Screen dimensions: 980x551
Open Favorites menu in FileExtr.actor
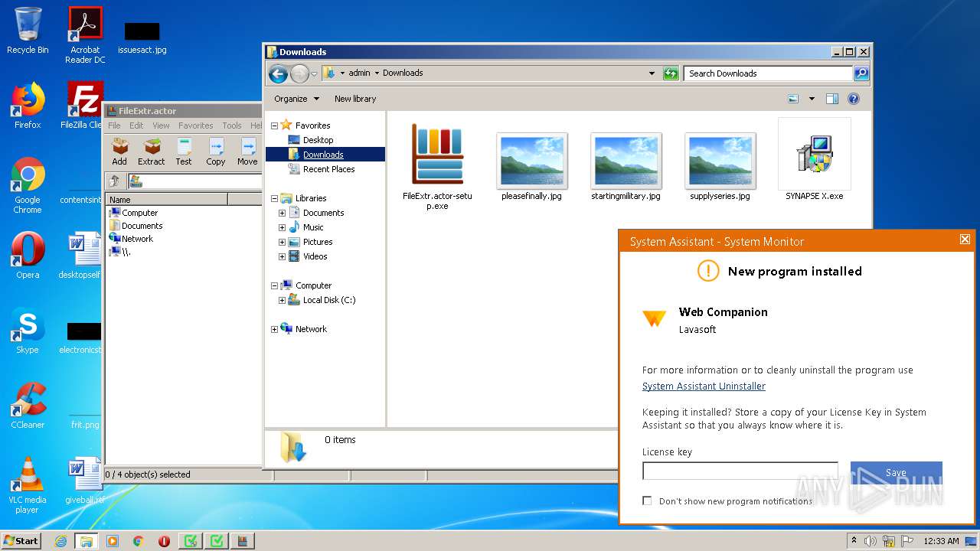[x=196, y=126]
